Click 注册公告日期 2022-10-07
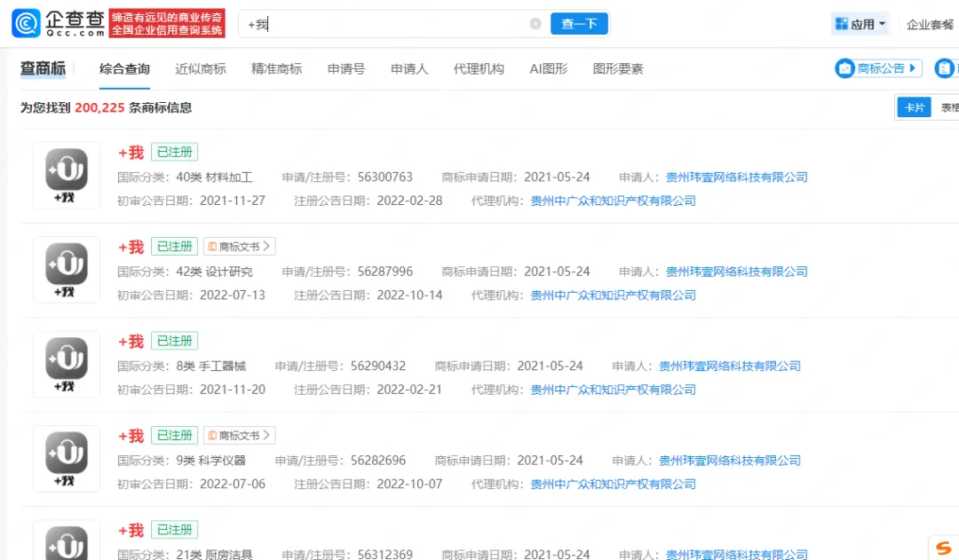959x560 pixels. point(409,485)
